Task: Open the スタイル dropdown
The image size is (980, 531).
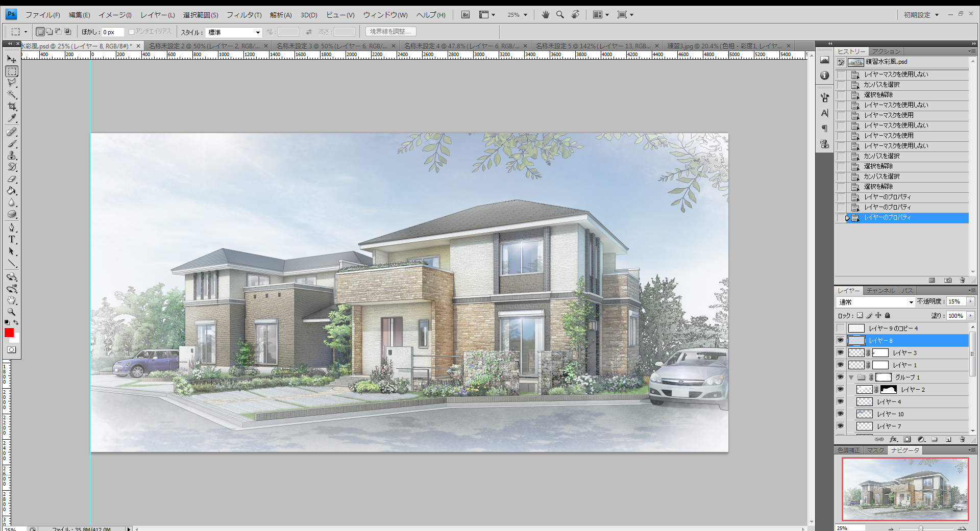Action: [x=234, y=32]
